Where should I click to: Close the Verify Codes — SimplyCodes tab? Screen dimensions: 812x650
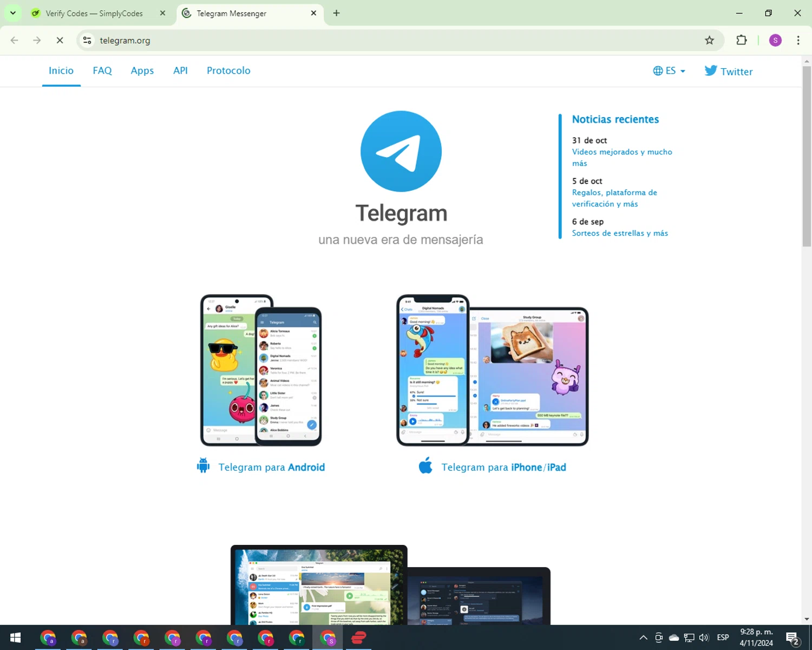tap(162, 13)
